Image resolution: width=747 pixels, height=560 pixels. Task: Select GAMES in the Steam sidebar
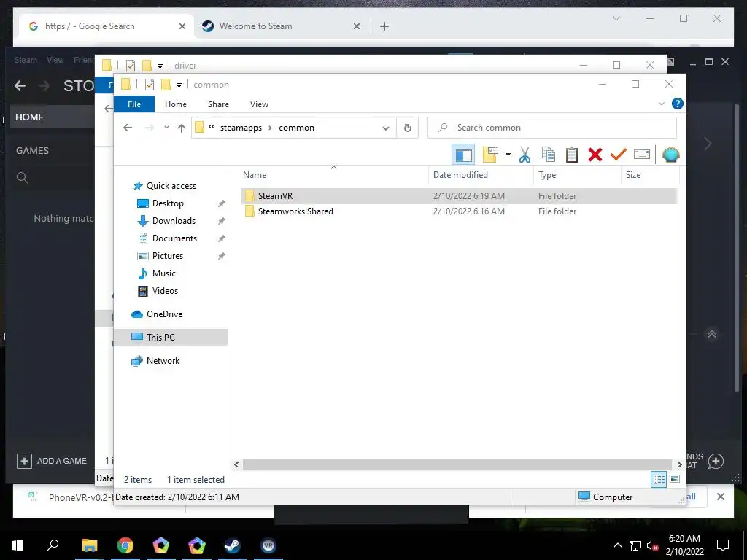tap(32, 150)
